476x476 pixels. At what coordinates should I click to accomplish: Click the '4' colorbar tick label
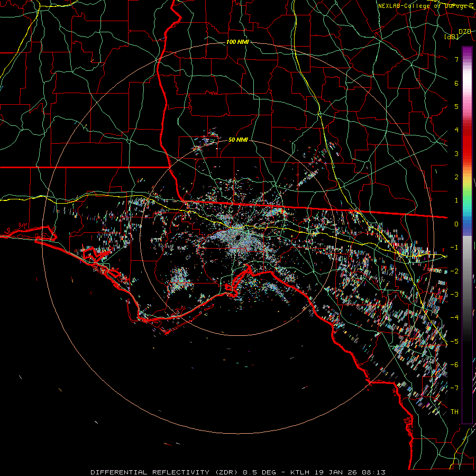click(456, 130)
